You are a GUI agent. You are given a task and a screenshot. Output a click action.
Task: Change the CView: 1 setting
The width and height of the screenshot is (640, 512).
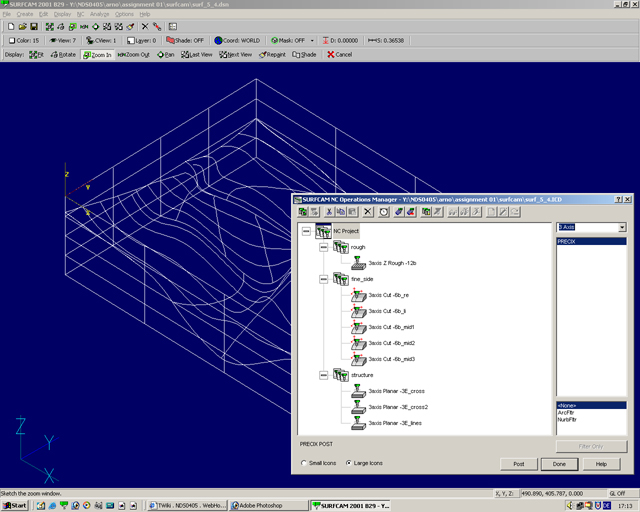101,40
